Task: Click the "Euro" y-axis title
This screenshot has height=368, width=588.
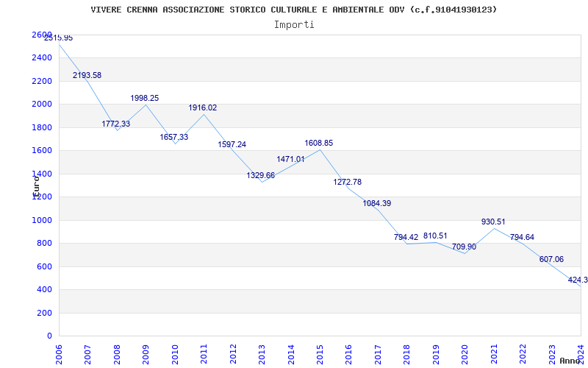Action: pos(35,184)
